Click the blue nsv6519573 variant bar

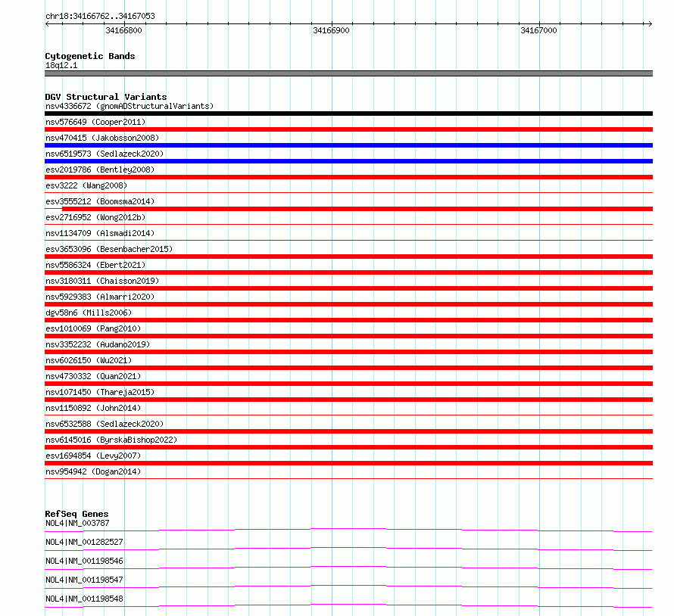pos(348,161)
